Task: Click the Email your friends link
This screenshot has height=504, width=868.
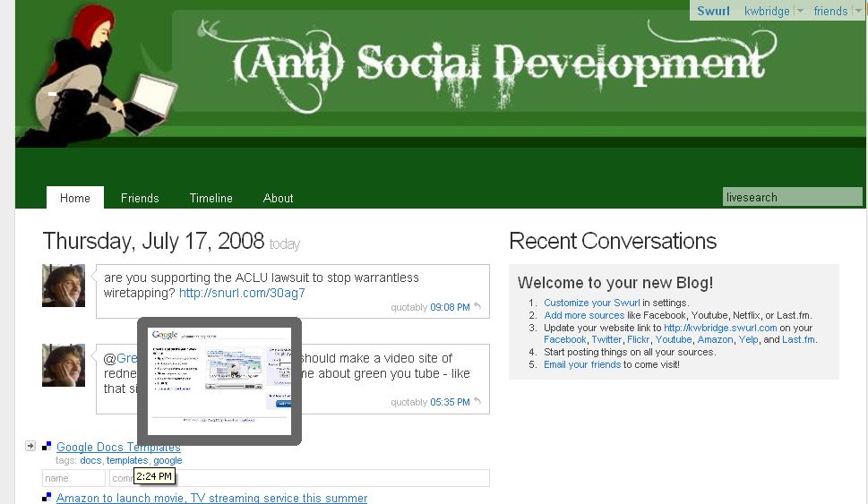Action: (581, 364)
